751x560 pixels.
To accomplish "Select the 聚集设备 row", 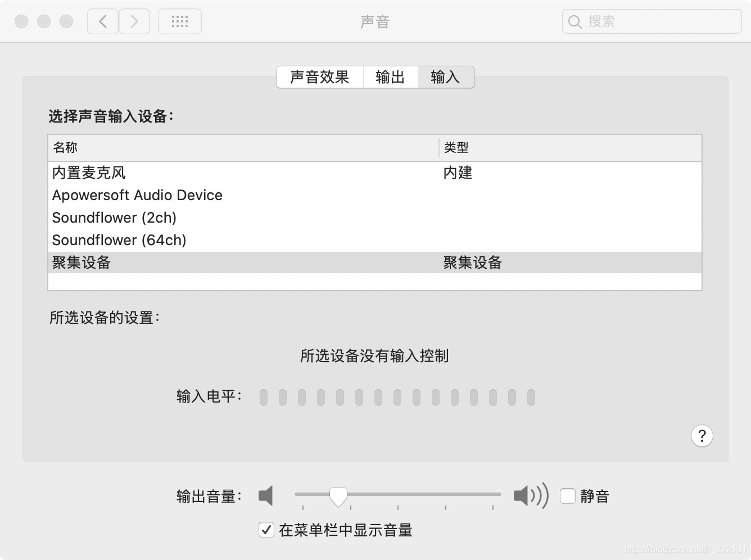I will (375, 263).
